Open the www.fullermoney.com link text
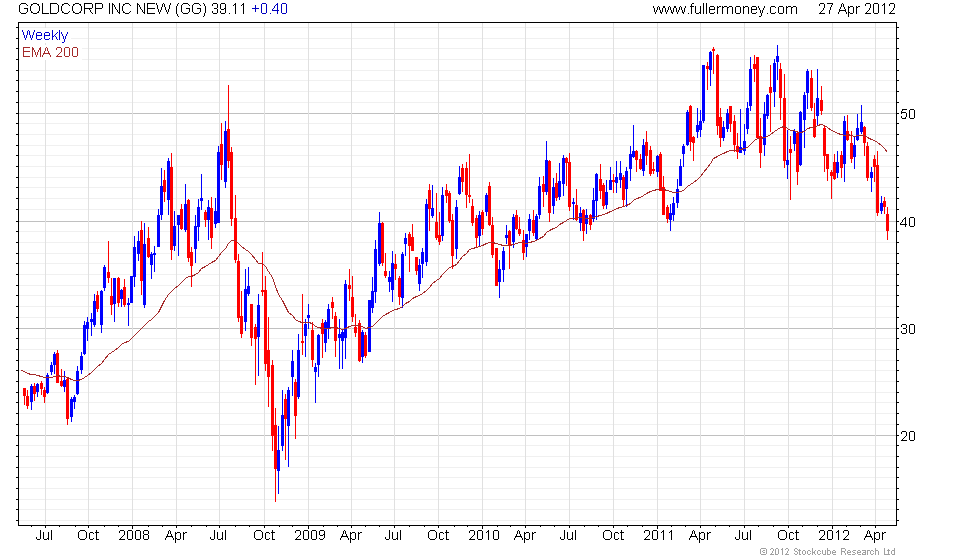 (725, 9)
